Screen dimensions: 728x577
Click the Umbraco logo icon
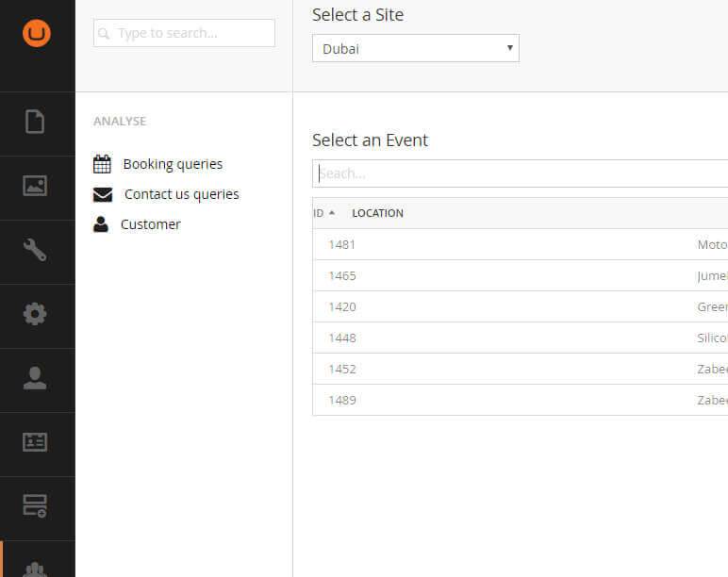37,33
